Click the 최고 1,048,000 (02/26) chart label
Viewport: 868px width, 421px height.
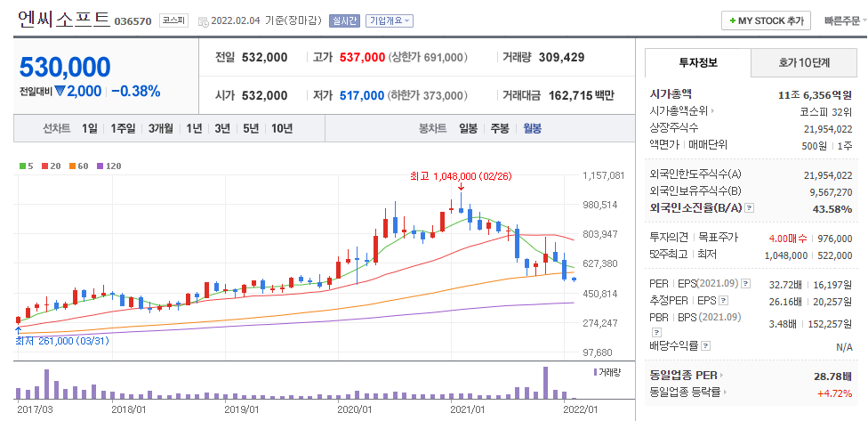coord(461,176)
